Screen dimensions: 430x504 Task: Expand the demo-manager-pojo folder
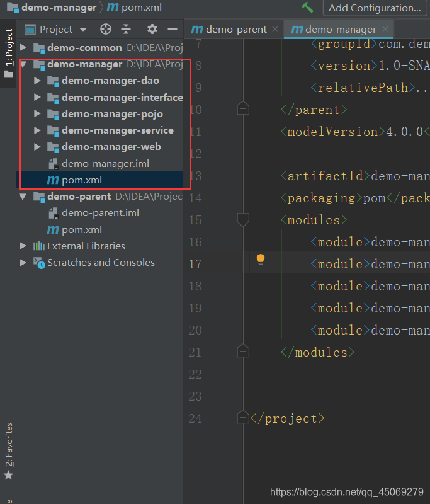pyautogui.click(x=37, y=113)
